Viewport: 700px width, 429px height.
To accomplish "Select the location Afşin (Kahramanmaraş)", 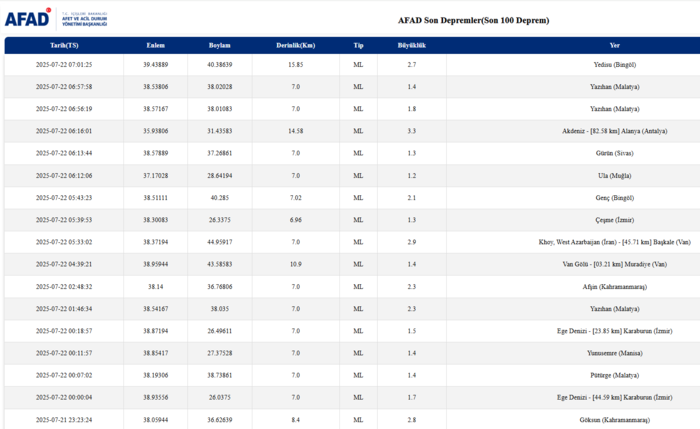I will point(615,287).
